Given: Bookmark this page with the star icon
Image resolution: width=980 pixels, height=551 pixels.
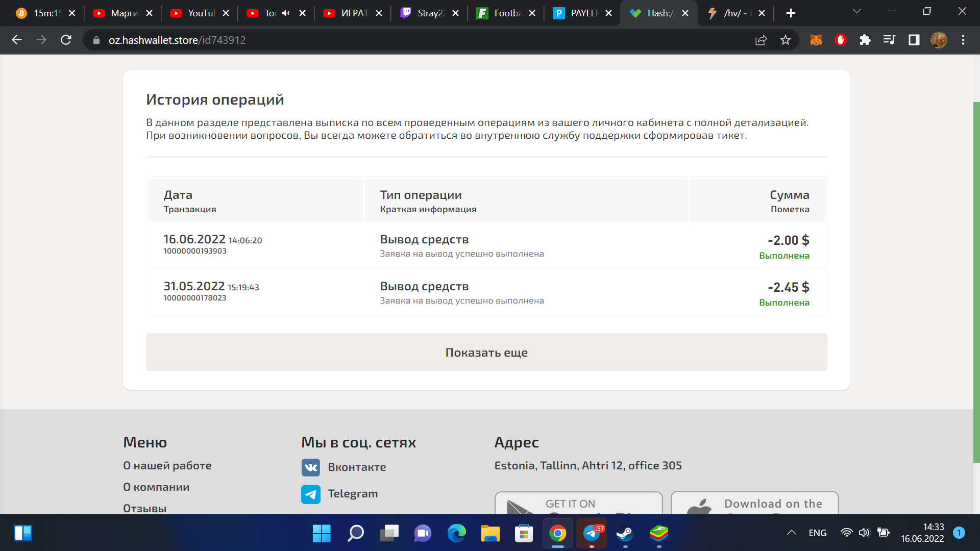Looking at the screenshot, I should tap(786, 40).
